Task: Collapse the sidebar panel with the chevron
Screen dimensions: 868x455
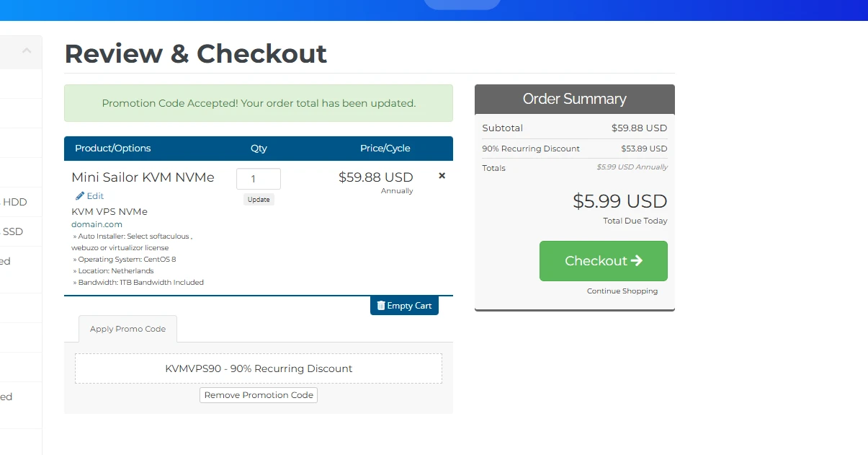Action: [27, 50]
